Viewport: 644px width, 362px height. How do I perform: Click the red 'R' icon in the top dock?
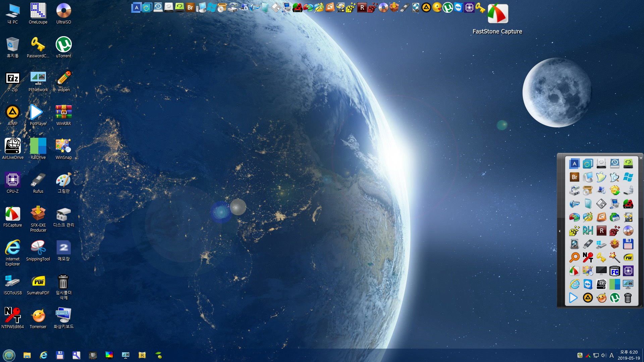point(362,7)
